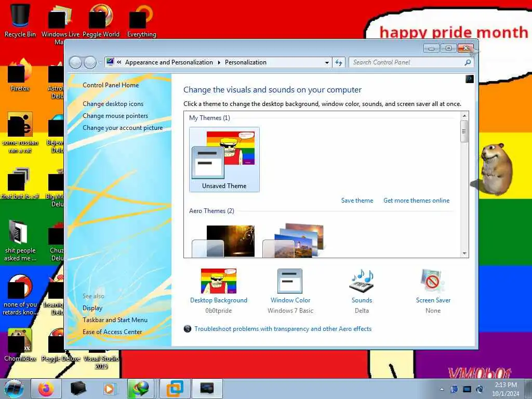The height and width of the screenshot is (399, 532).
Task: Open Ease of Access Center link
Action: [x=112, y=332]
